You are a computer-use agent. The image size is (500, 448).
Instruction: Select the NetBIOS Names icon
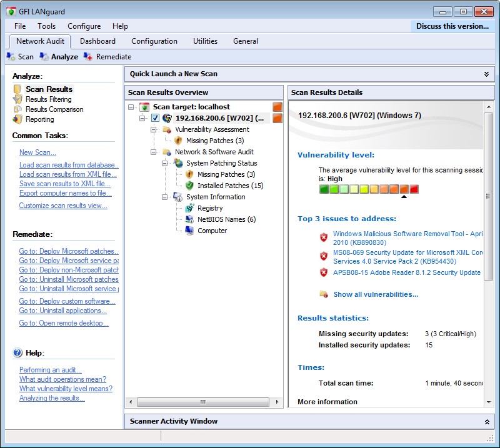(x=189, y=219)
